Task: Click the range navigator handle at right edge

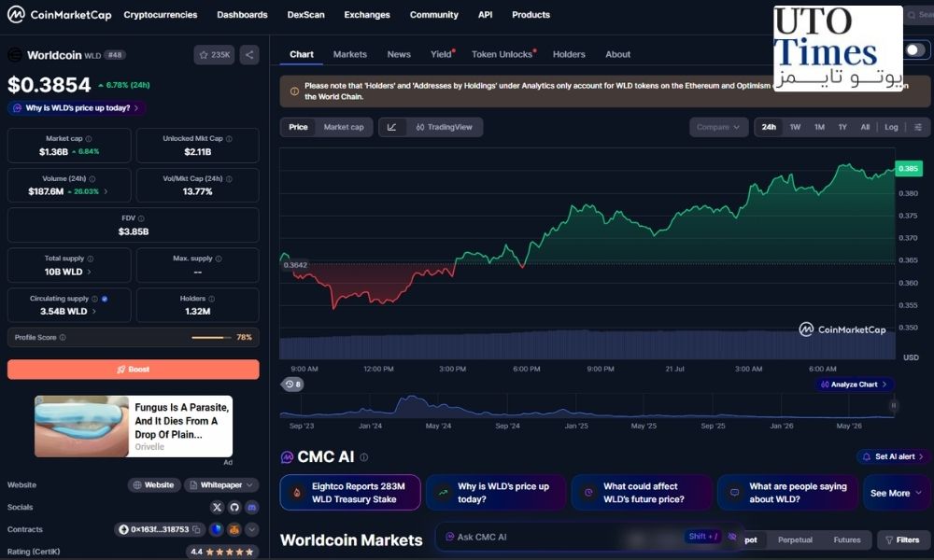Action: click(x=894, y=405)
